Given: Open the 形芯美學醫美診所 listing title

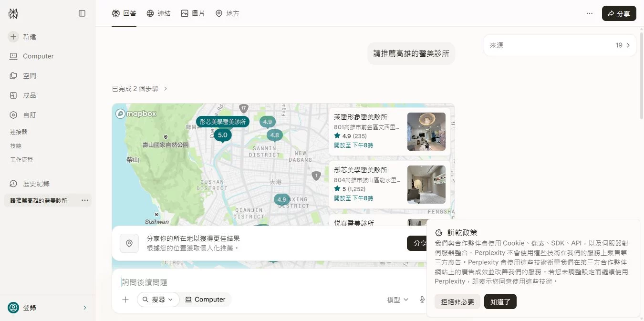Looking at the screenshot, I should (x=361, y=170).
